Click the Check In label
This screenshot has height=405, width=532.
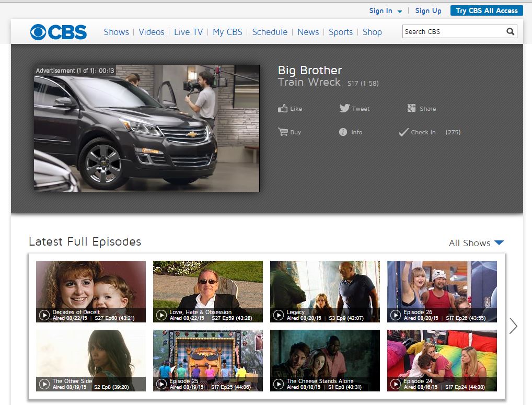point(423,132)
